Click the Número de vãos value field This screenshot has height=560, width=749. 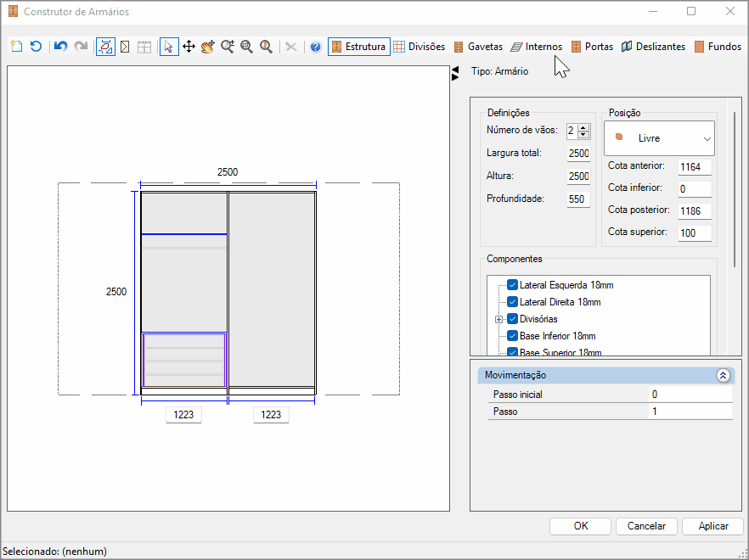tap(572, 131)
